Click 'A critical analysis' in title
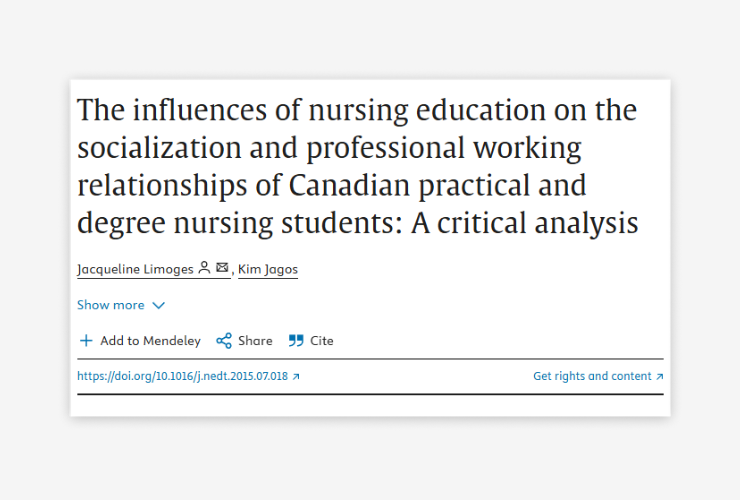This screenshot has height=500, width=740. click(525, 223)
